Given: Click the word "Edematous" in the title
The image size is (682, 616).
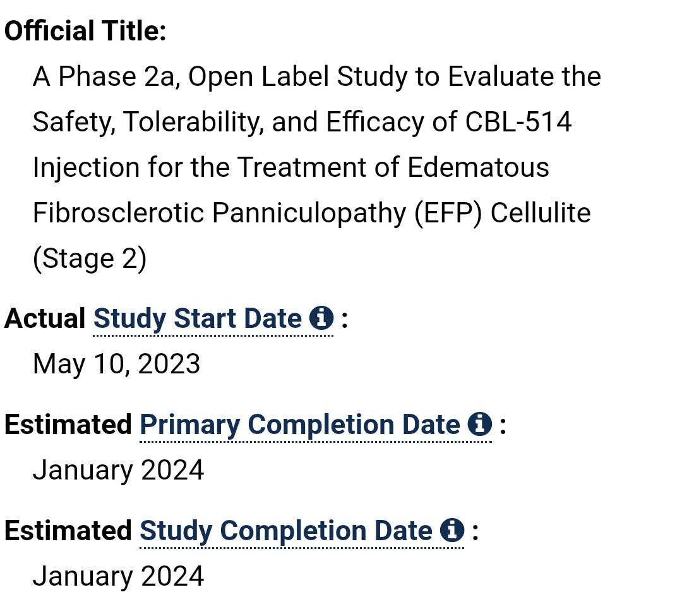Looking at the screenshot, I should [478, 167].
